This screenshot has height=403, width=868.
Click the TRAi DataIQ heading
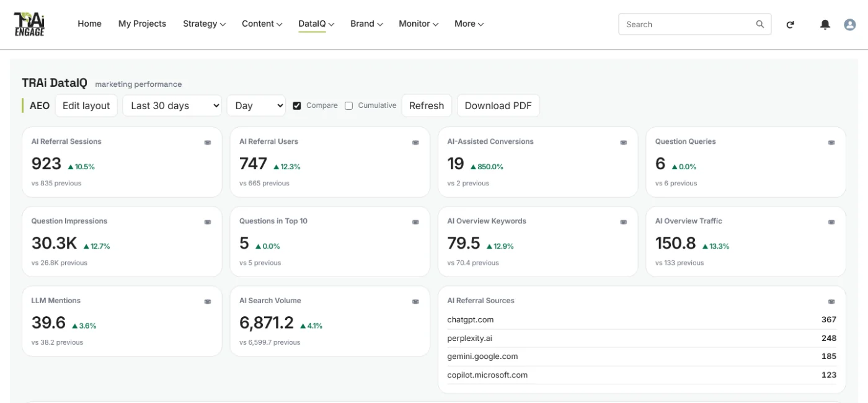pos(55,83)
